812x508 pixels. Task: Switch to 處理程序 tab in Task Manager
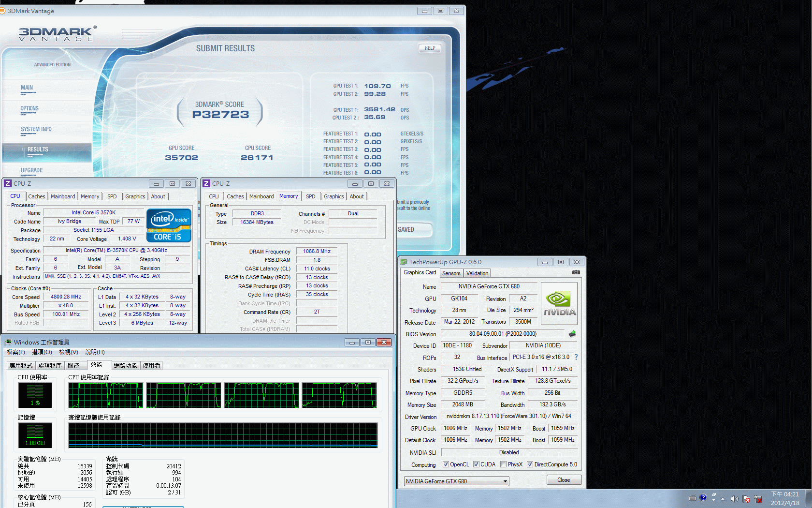pyautogui.click(x=50, y=366)
